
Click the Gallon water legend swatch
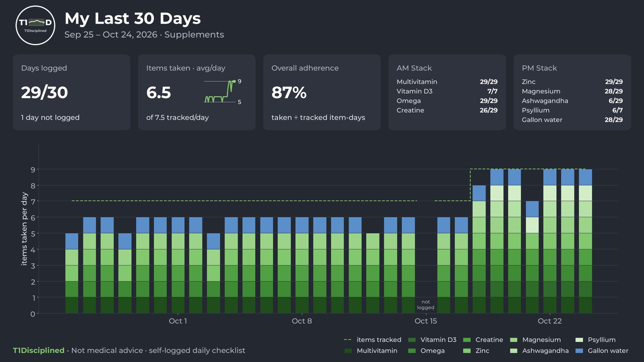579,351
